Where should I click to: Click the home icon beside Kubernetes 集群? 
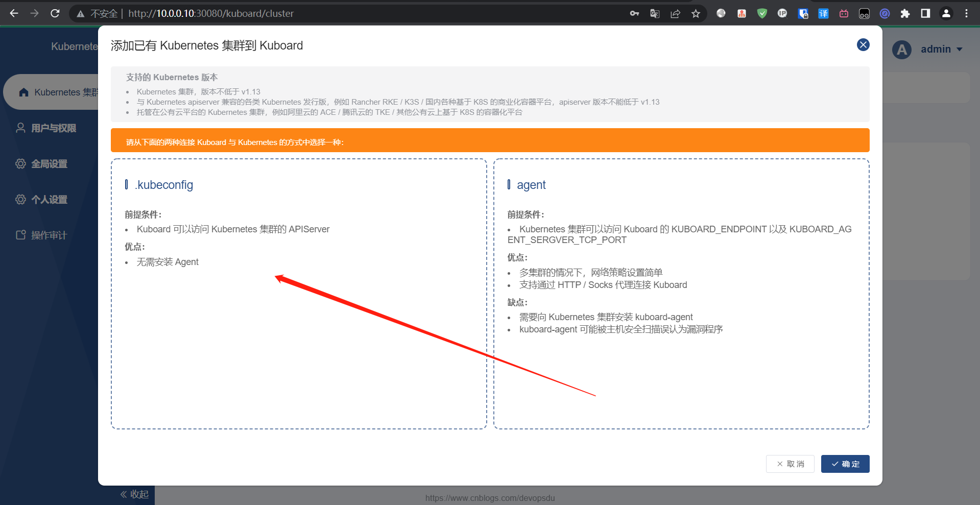(x=23, y=92)
